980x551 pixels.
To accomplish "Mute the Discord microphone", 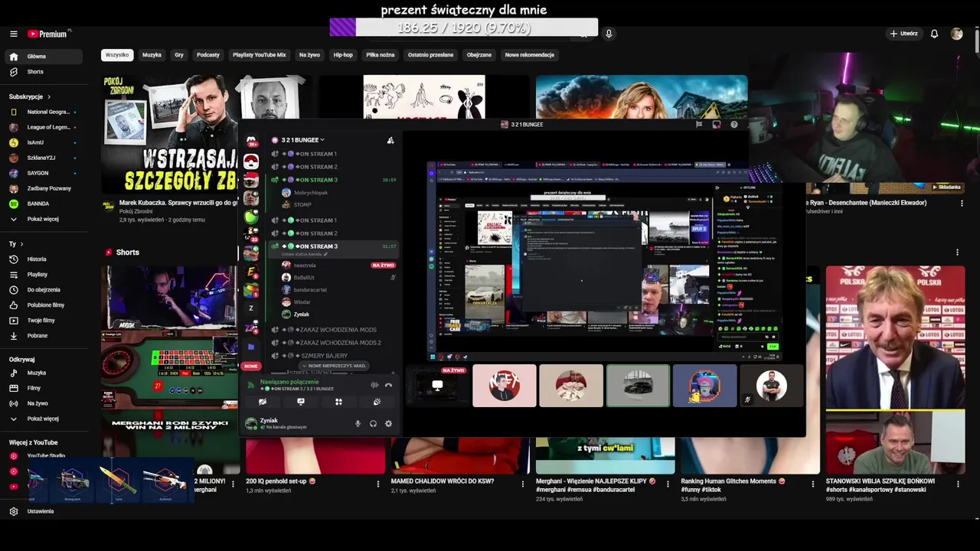I will 358,423.
